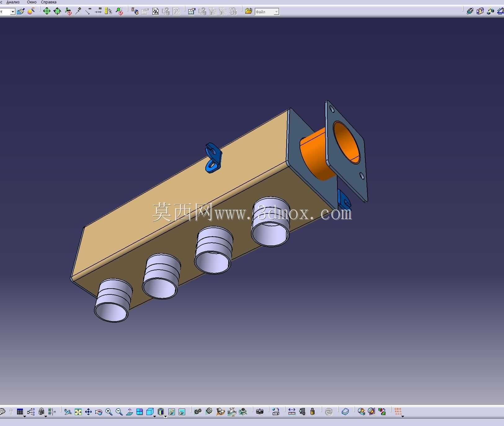Open the Окно menu

[x=32, y=2]
